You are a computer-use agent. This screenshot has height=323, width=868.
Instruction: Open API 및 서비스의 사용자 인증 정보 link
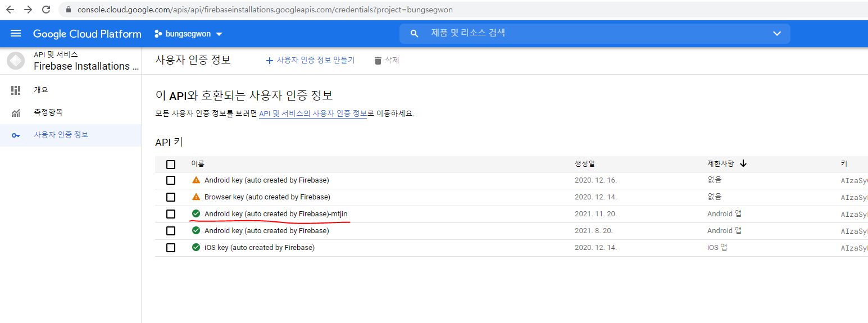coord(313,113)
